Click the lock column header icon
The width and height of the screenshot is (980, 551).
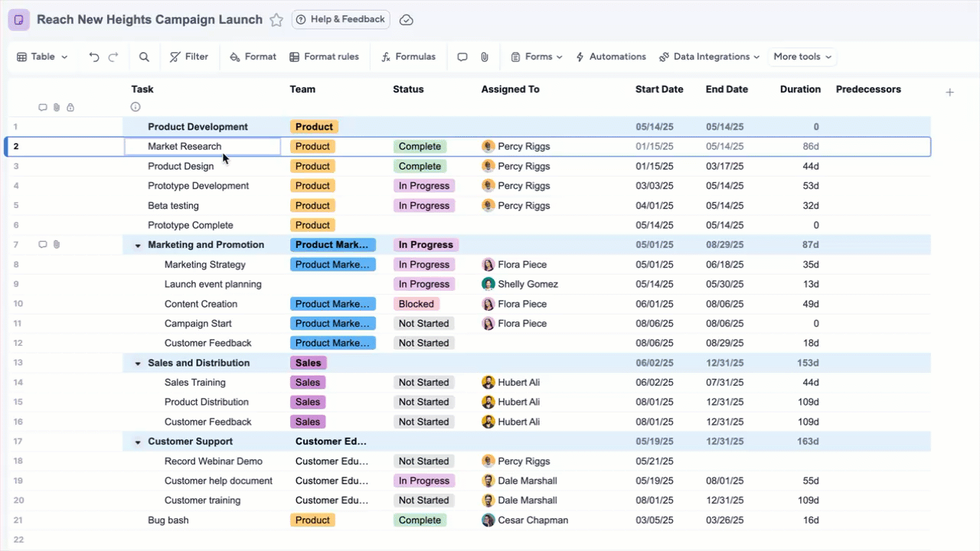click(70, 108)
